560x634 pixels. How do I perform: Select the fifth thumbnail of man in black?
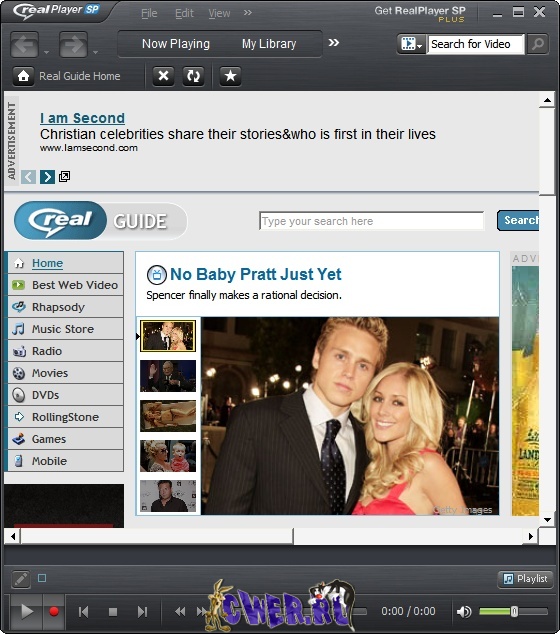pos(168,496)
